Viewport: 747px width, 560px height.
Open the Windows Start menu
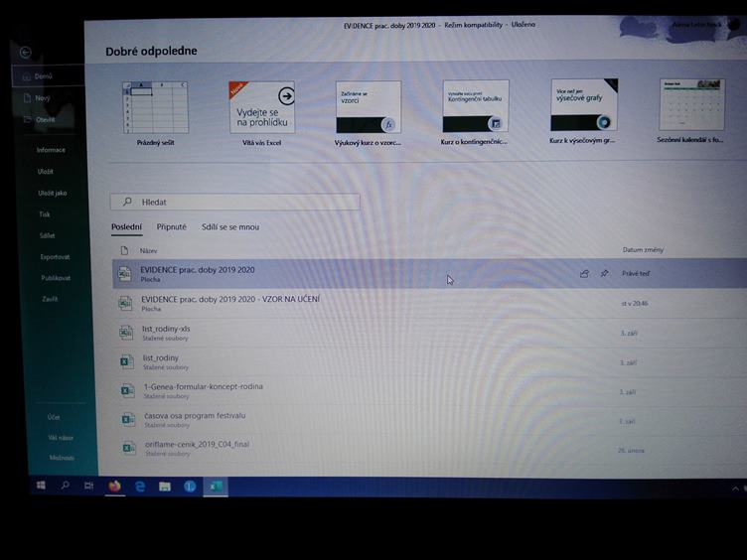point(41,486)
